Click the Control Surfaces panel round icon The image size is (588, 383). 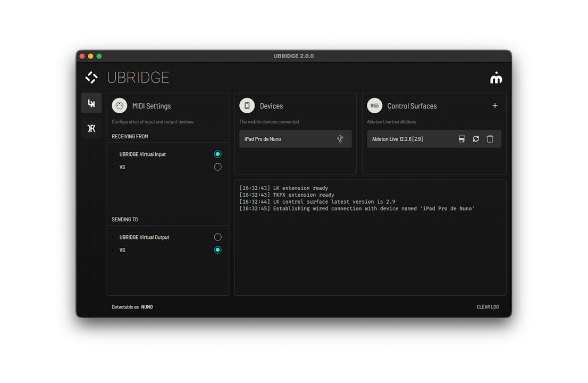click(374, 106)
